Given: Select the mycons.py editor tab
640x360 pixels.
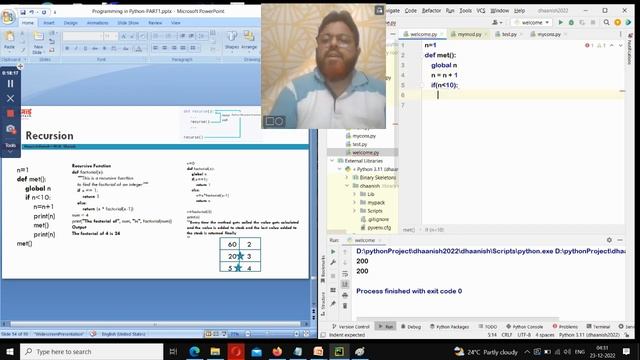Looking at the screenshot, I should coord(548,34).
